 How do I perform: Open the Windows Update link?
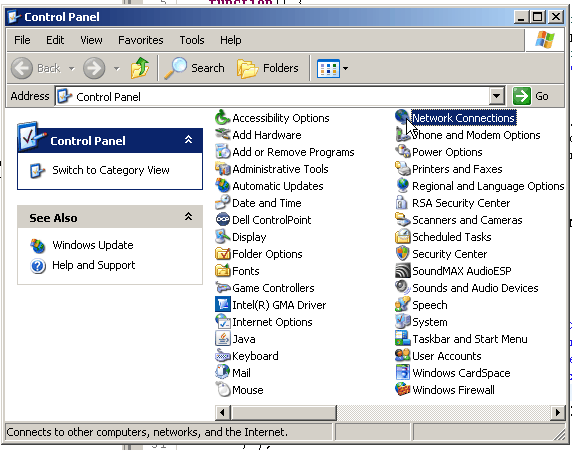coord(93,245)
